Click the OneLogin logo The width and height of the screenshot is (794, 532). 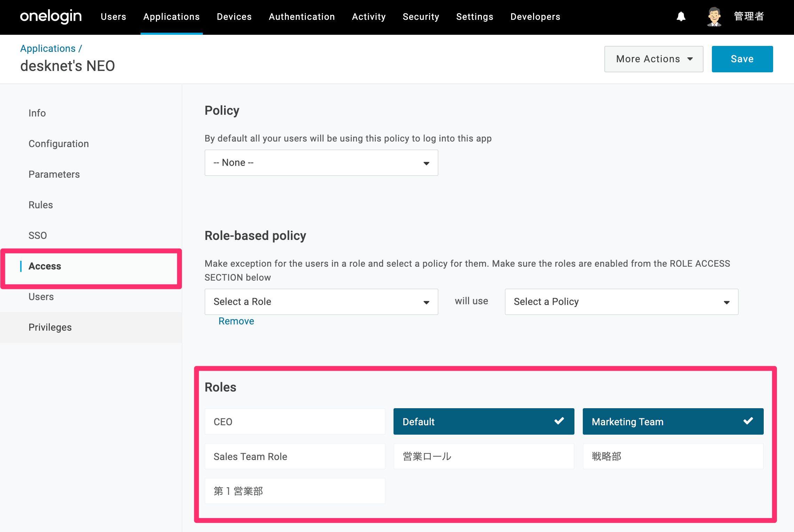click(x=51, y=16)
